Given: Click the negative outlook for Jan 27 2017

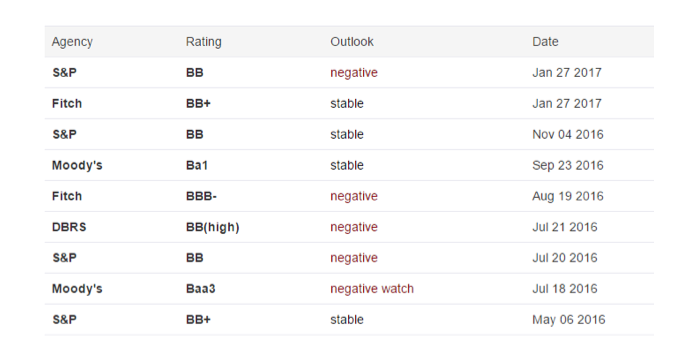Looking at the screenshot, I should click(x=354, y=73).
